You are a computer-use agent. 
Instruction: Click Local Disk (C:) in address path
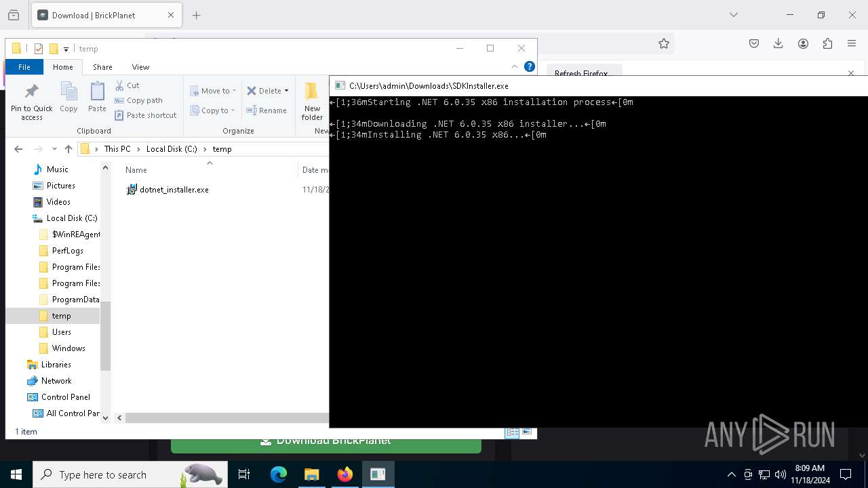click(172, 149)
